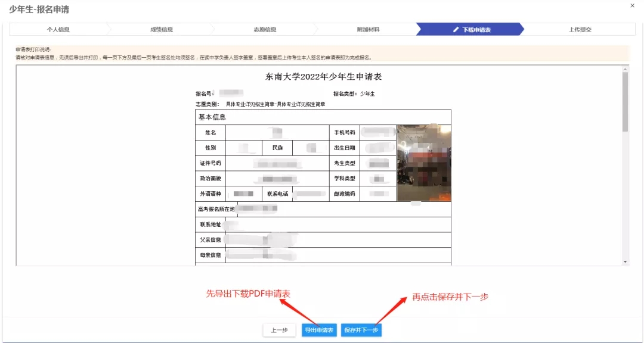Click the 证件号码 value cell
The width and height of the screenshot is (644, 343).
click(277, 163)
